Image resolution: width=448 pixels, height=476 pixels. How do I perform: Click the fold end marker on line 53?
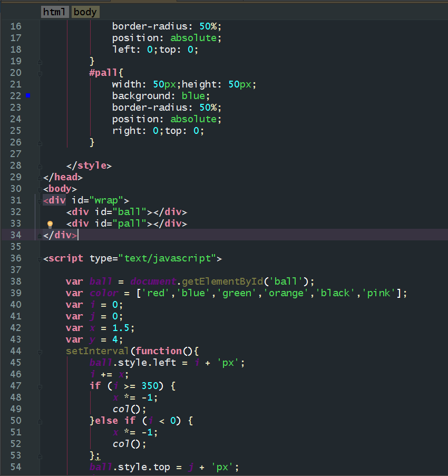point(40,456)
